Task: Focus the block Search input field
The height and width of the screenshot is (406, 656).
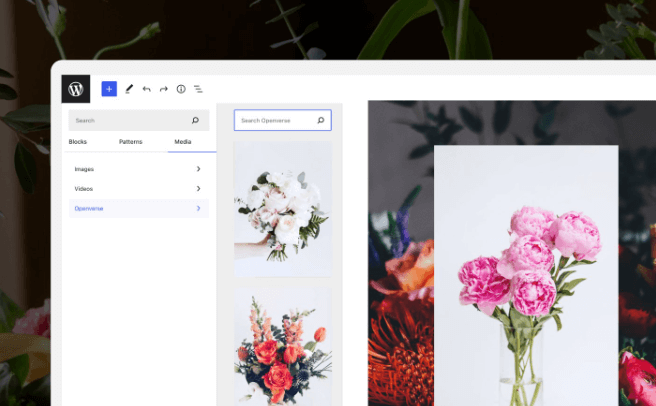Action: pos(126,121)
